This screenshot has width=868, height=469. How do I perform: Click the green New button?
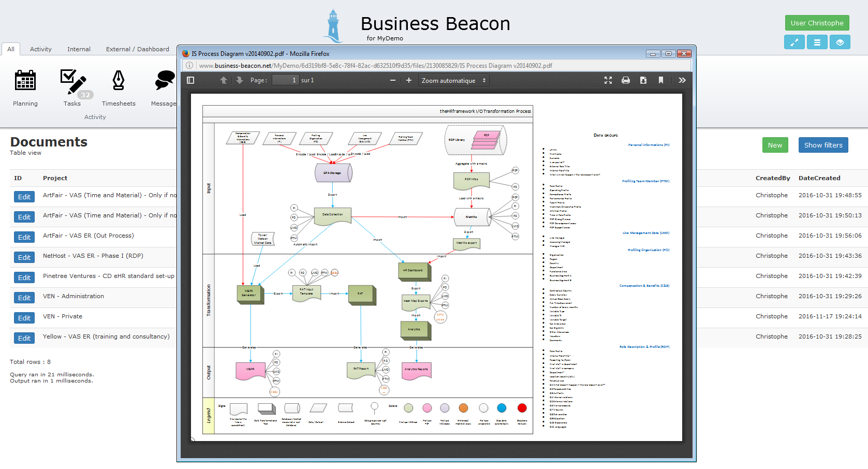click(x=775, y=145)
